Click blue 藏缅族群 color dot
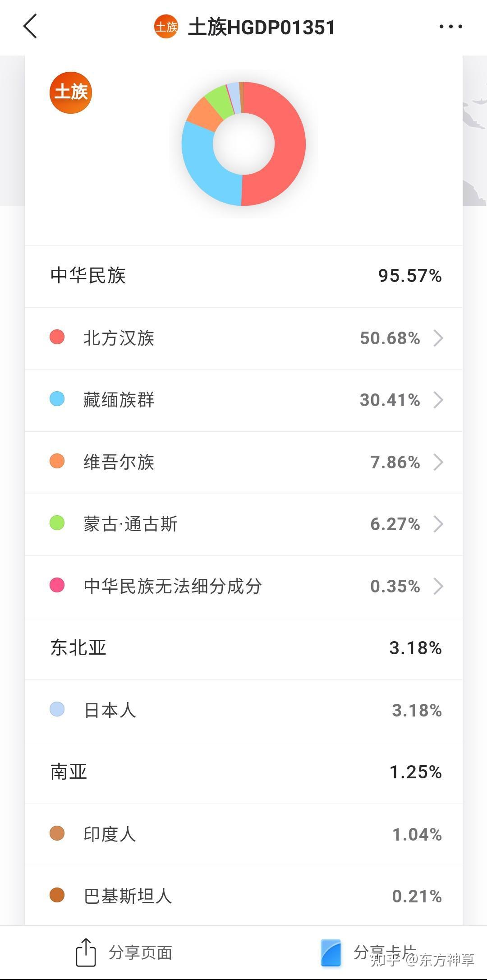The width and height of the screenshot is (487, 980). click(57, 399)
